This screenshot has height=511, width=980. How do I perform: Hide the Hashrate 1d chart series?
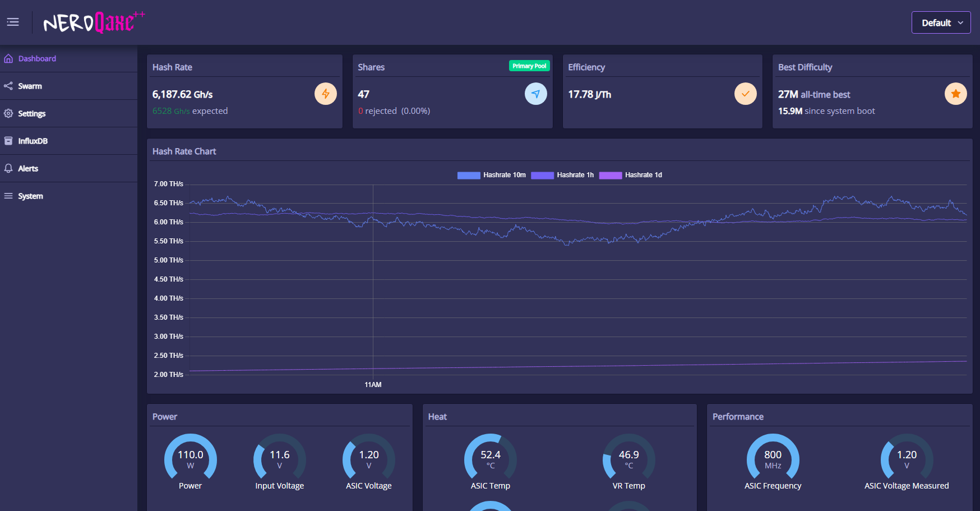tap(631, 175)
